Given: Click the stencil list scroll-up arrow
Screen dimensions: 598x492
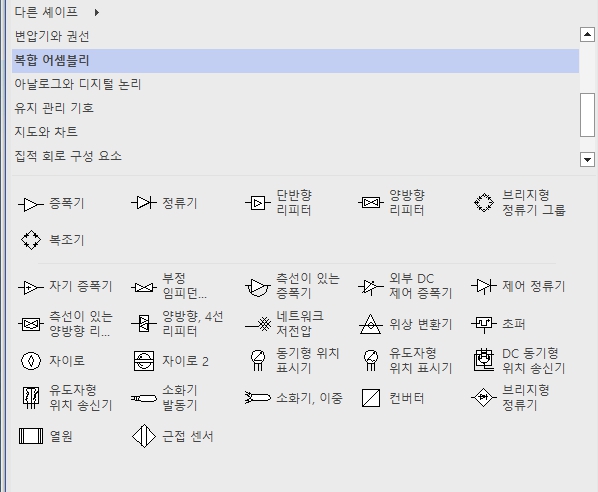Looking at the screenshot, I should pyautogui.click(x=587, y=35).
